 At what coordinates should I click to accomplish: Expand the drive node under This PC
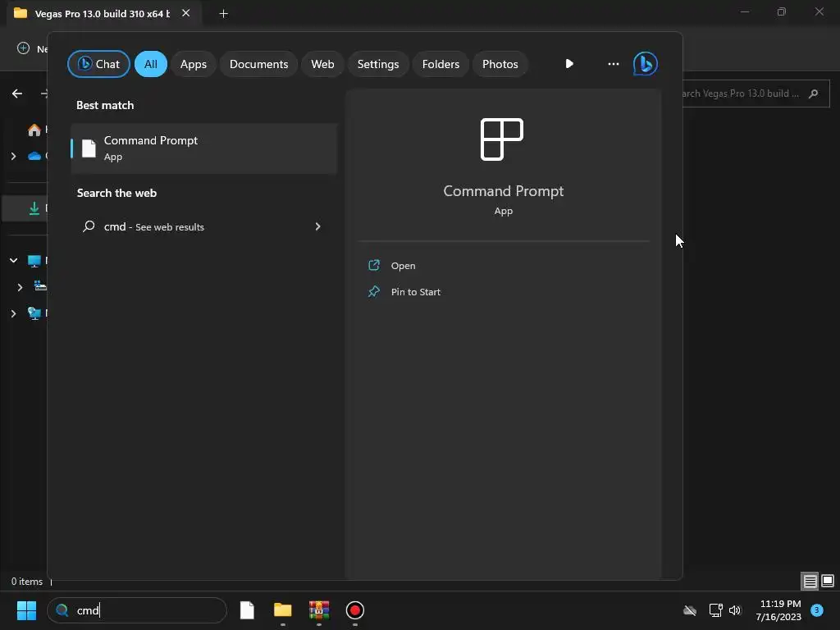[x=20, y=287]
